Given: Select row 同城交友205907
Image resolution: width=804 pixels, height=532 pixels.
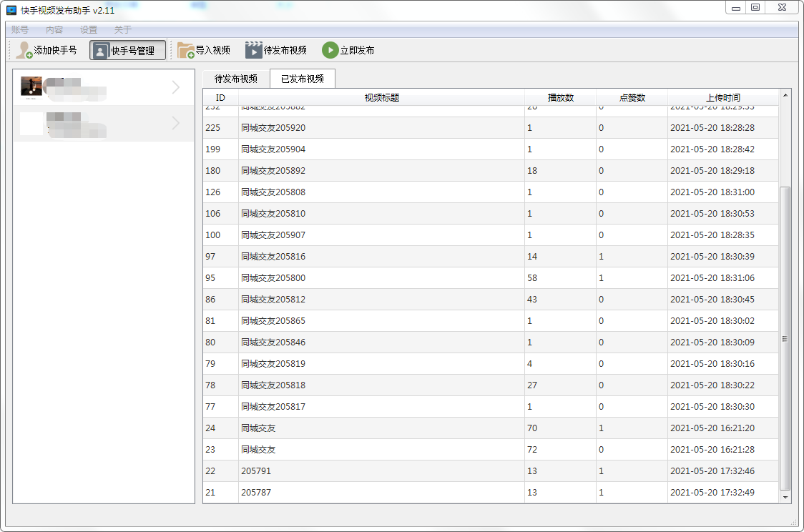Looking at the screenshot, I should [x=491, y=235].
